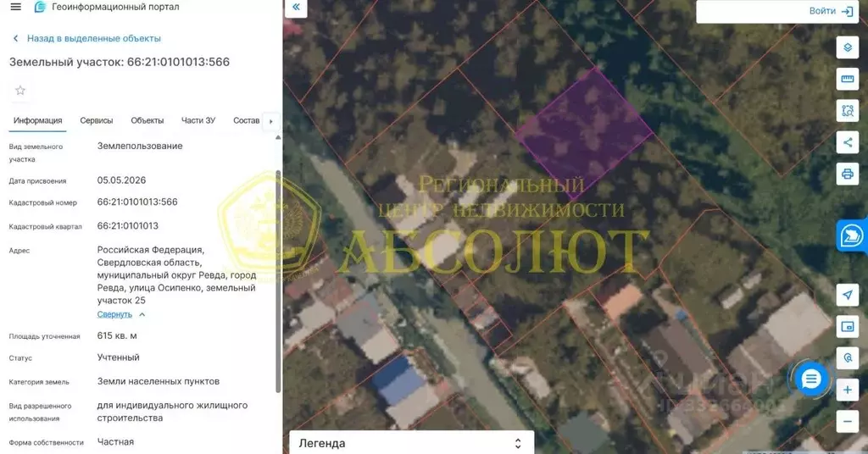Switch to the Объекты tab

point(147,120)
